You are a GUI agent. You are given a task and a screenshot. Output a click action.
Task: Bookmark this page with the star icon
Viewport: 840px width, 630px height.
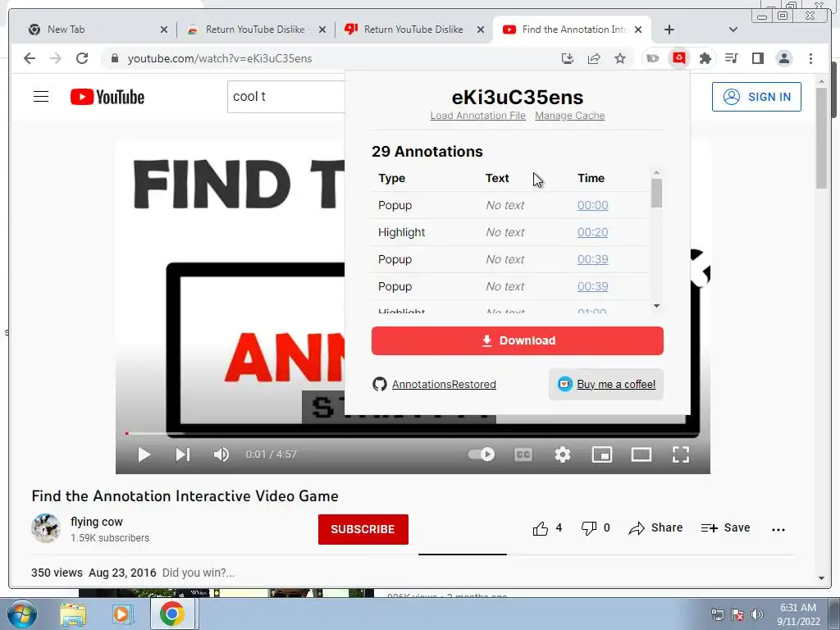[620, 58]
